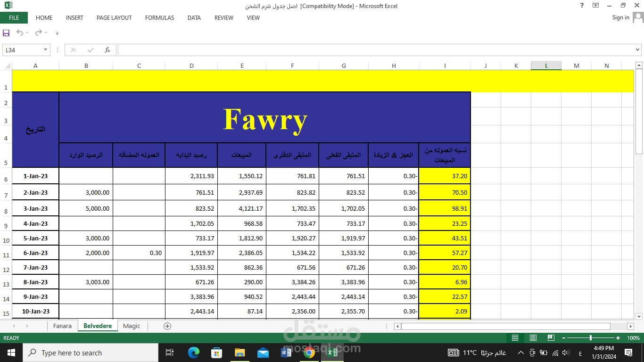644x362 pixels.
Task: Click the Redo arrow icon
Action: pos(39,33)
